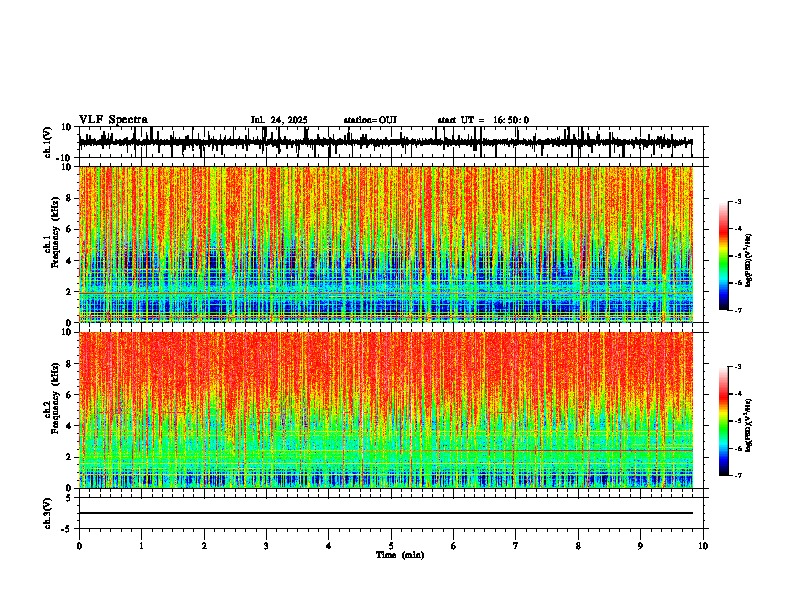
Task: Click the ch.2 log(PSD) colorbar label
Action: coord(749,425)
